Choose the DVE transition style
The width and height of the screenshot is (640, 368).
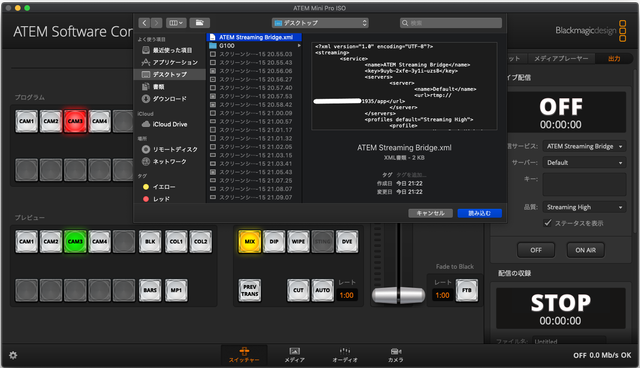coord(347,242)
